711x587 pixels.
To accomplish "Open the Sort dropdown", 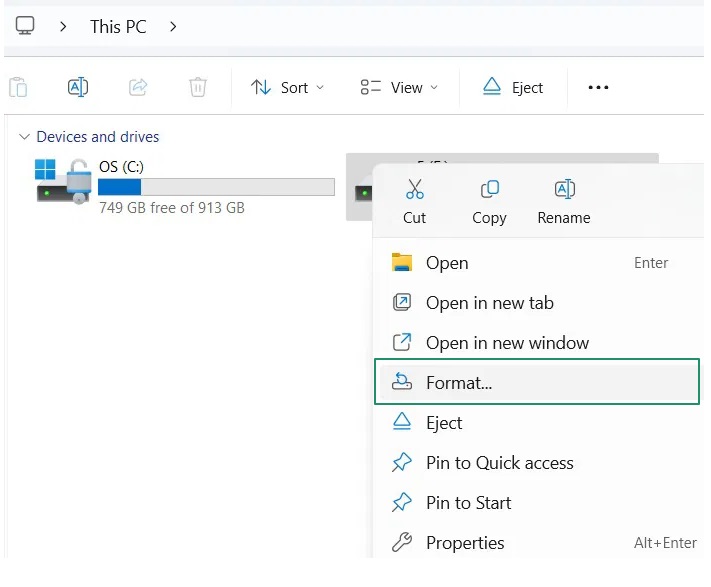I will [x=287, y=87].
